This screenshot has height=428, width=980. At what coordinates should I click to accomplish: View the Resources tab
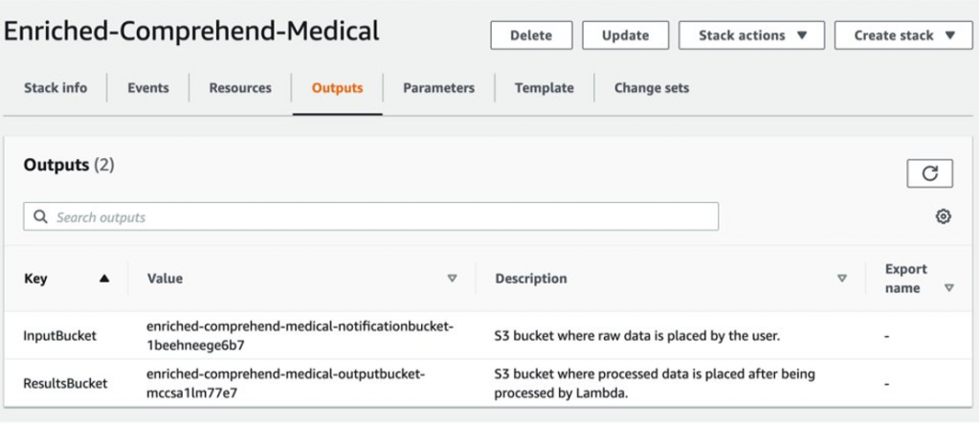[240, 88]
